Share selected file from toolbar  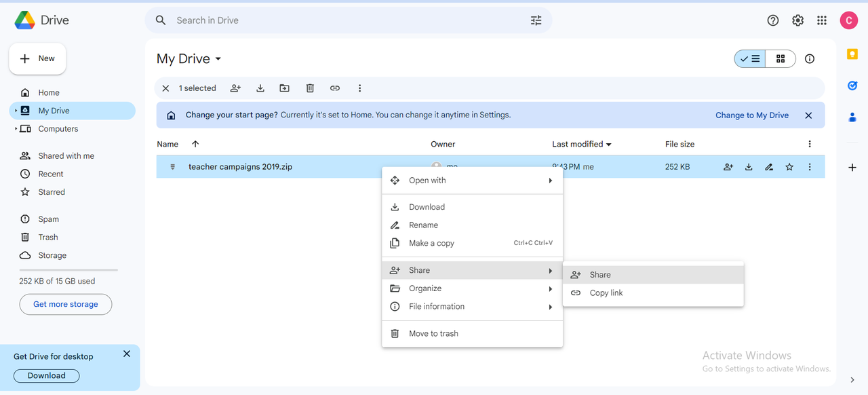click(x=235, y=88)
